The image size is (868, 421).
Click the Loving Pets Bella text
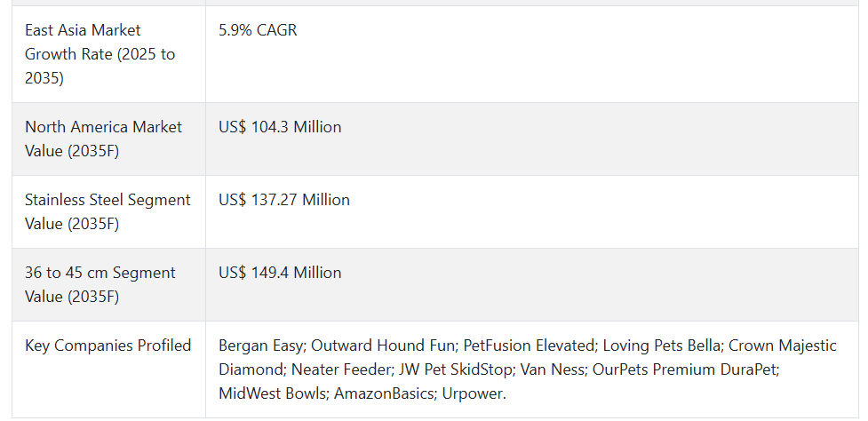[x=661, y=346]
